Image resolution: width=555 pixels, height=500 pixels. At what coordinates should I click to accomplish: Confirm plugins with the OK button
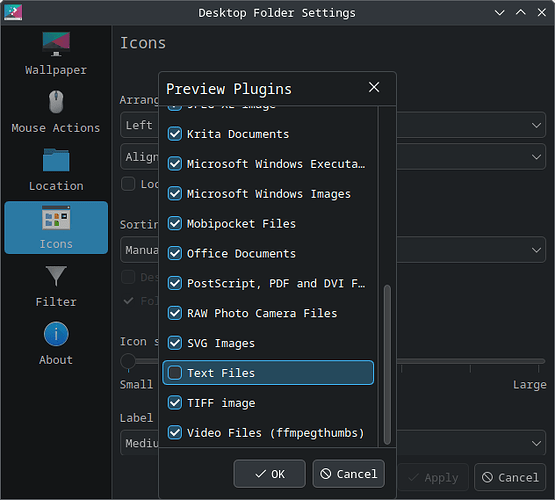pos(269,474)
